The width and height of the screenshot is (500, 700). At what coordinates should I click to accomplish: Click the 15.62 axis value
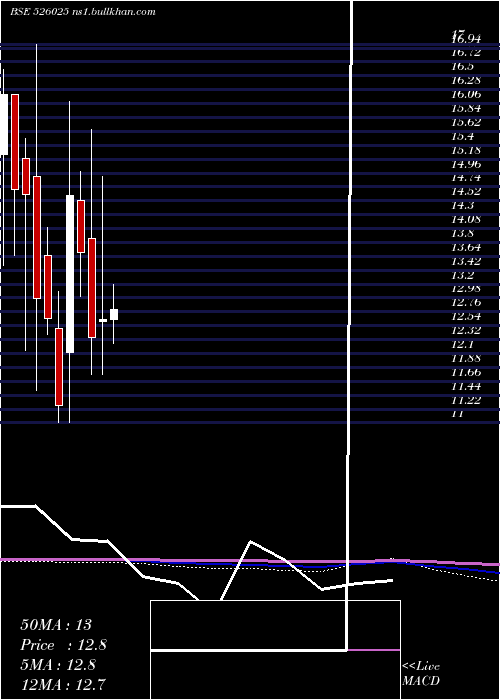pos(466,122)
